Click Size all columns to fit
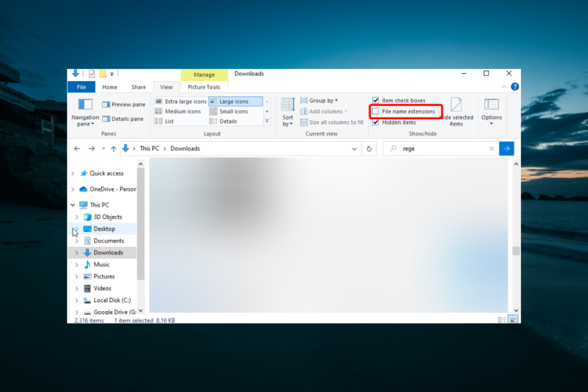 click(x=332, y=122)
